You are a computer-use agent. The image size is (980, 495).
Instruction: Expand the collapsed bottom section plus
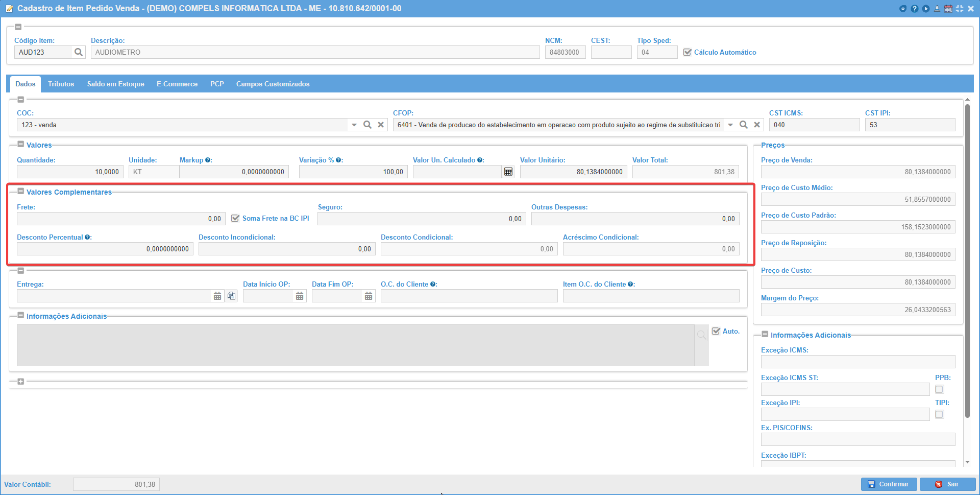[x=21, y=382]
